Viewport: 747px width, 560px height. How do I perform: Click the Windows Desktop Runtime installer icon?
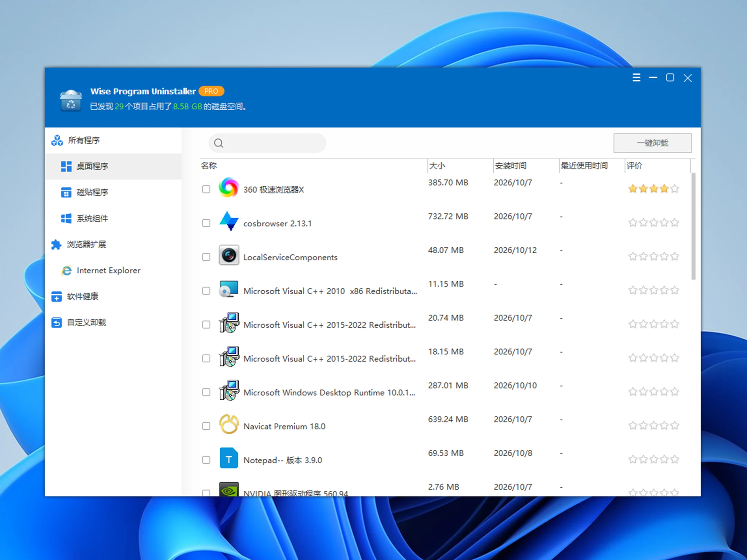coord(228,391)
